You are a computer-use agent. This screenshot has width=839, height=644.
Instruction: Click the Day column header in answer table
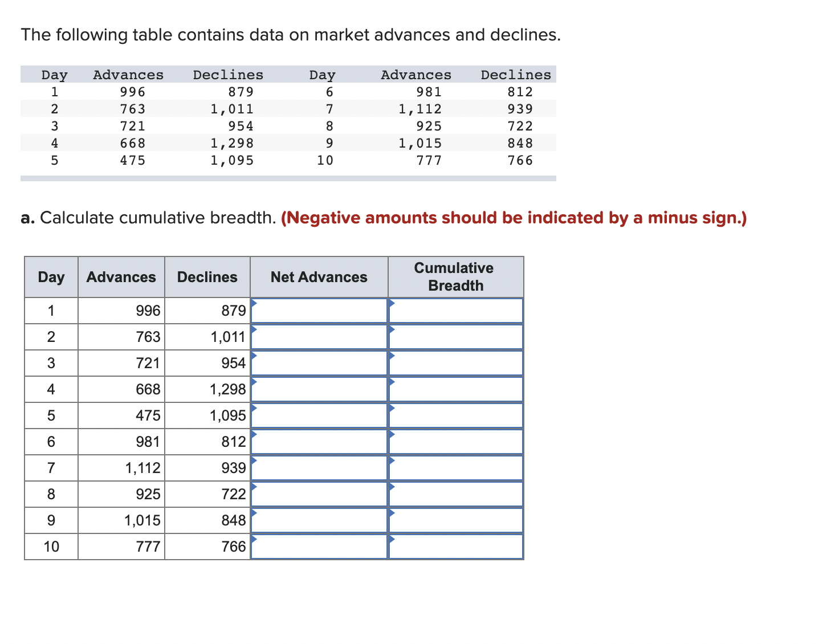coord(51,277)
